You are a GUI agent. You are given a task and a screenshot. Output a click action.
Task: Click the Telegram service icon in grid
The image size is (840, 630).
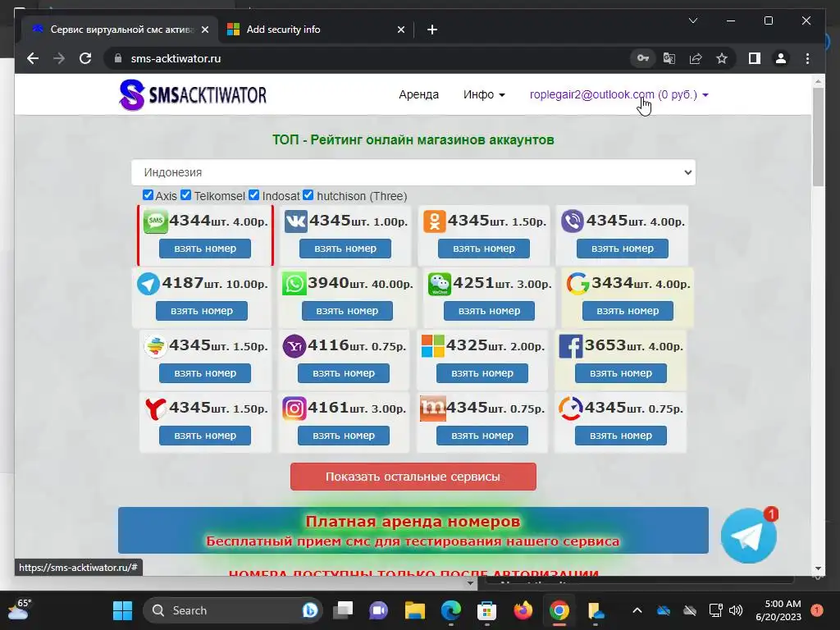coord(148,284)
